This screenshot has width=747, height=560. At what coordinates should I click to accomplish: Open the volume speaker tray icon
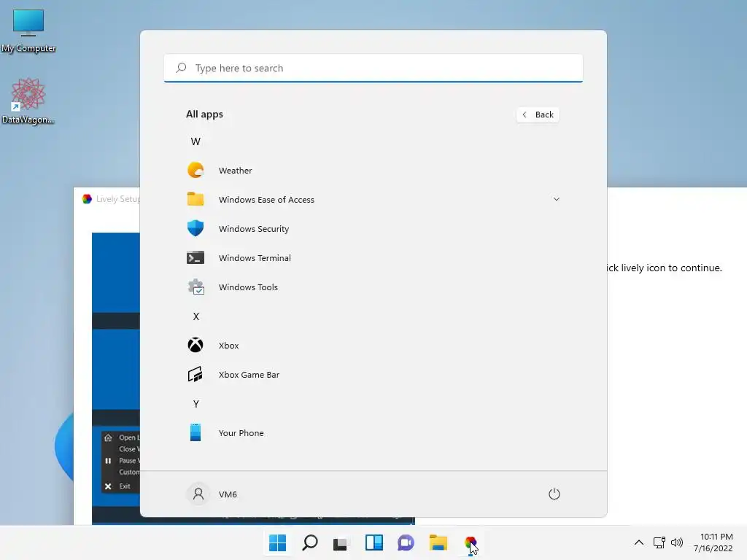pos(676,542)
